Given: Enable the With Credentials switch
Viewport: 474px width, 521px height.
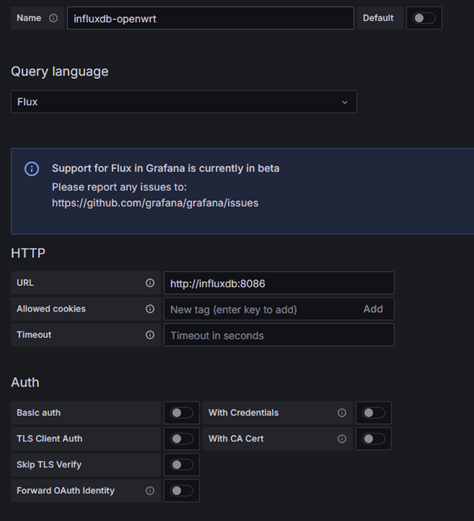Looking at the screenshot, I should click(374, 413).
